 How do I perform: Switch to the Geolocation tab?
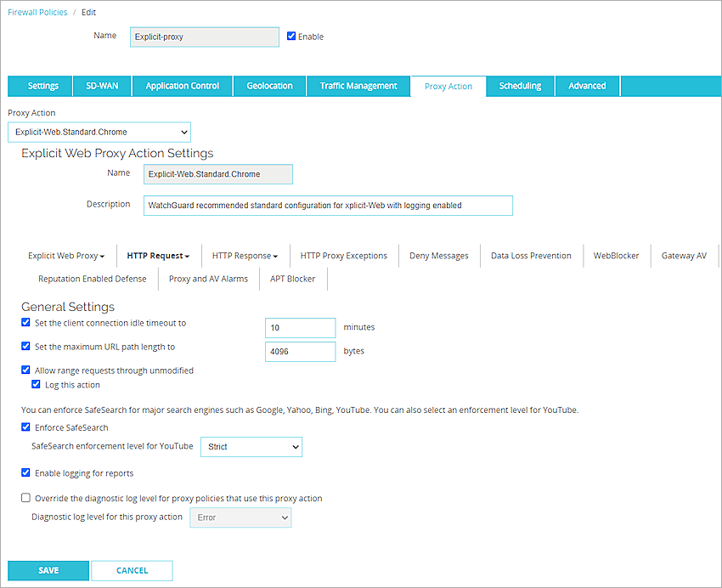(x=271, y=86)
